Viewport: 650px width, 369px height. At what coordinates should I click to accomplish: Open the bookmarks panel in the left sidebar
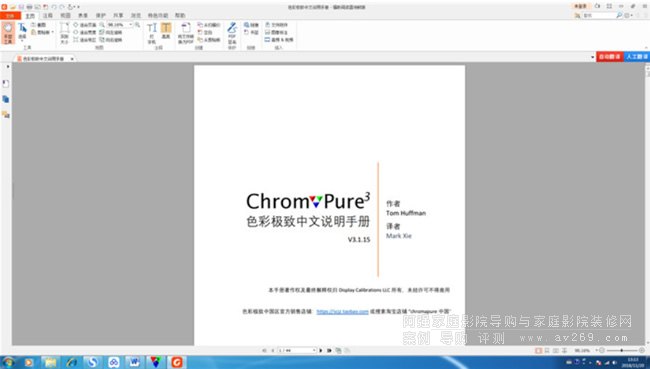pos(6,84)
